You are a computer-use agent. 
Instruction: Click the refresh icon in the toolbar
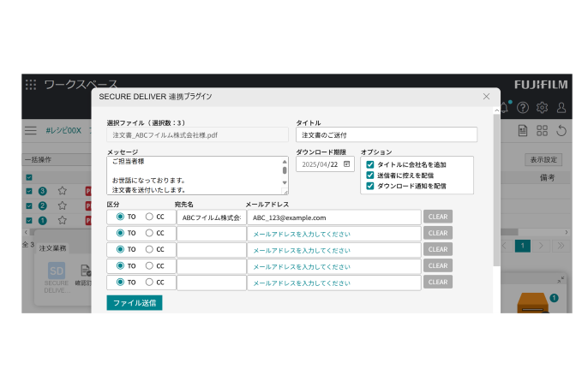click(561, 131)
